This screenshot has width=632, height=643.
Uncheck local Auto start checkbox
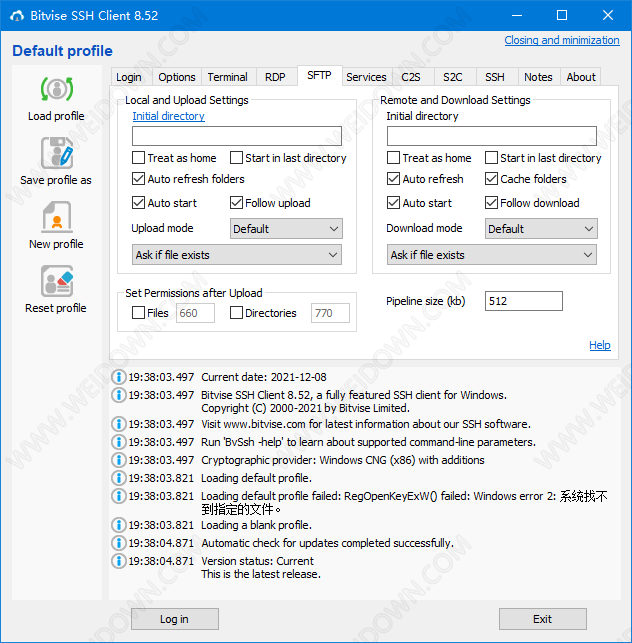(138, 203)
